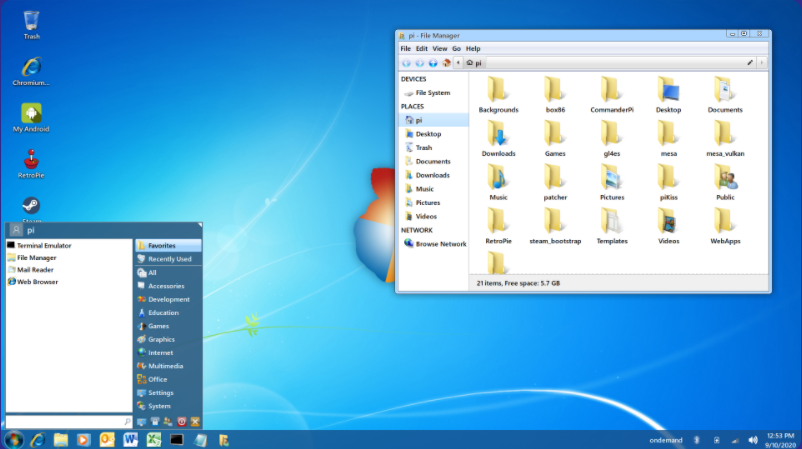802x449 pixels.
Task: Click the back arrow in File Manager toolbar
Action: (x=406, y=62)
